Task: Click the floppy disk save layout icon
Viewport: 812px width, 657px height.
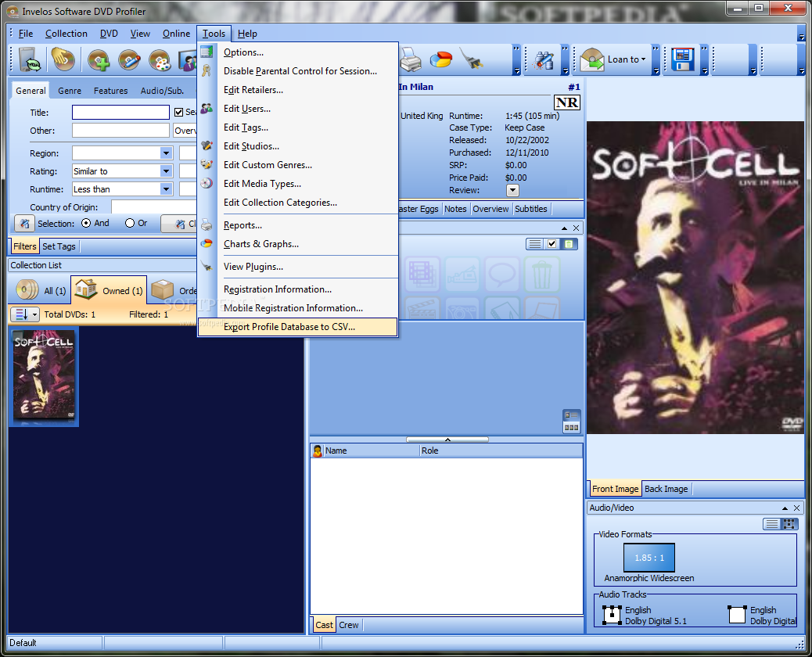Action: point(683,60)
